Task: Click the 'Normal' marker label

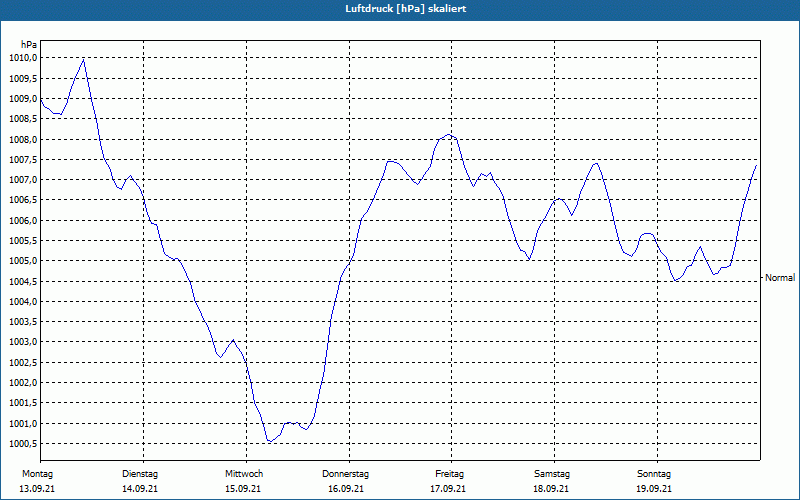Action: [x=780, y=278]
